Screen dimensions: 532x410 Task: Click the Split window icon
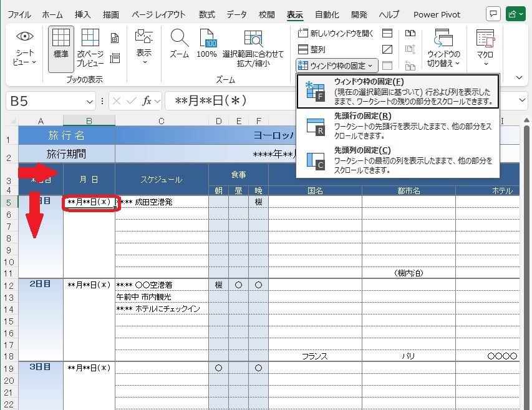click(387, 34)
